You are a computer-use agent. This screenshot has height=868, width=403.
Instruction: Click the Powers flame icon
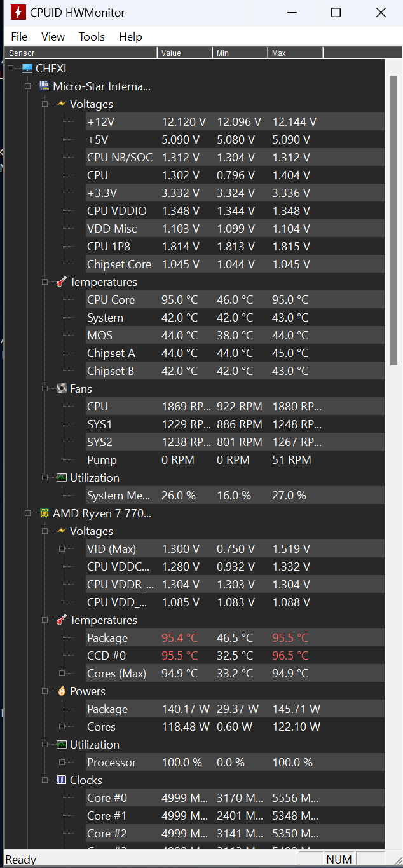(x=62, y=691)
